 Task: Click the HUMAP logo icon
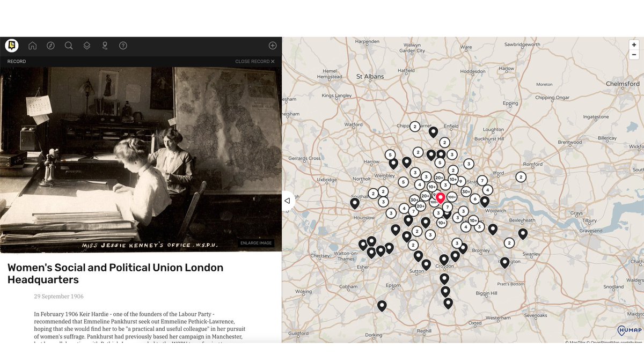11,45
